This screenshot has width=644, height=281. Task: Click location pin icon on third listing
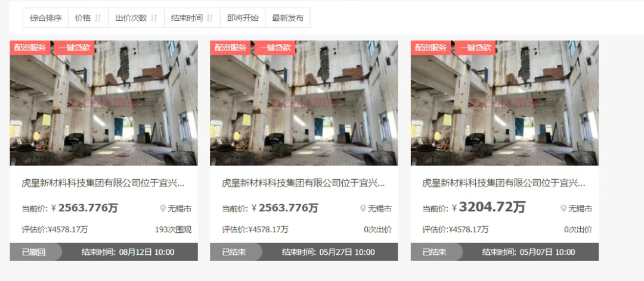(x=563, y=208)
